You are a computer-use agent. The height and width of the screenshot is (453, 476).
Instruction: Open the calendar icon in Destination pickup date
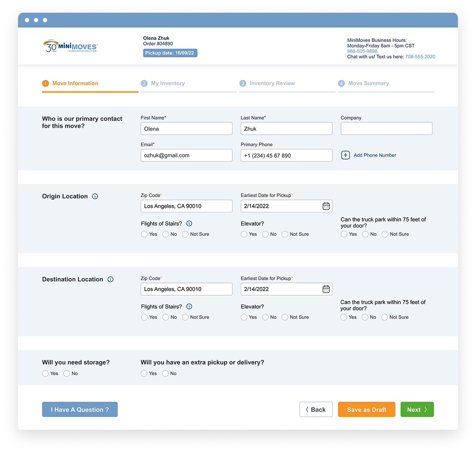point(326,289)
